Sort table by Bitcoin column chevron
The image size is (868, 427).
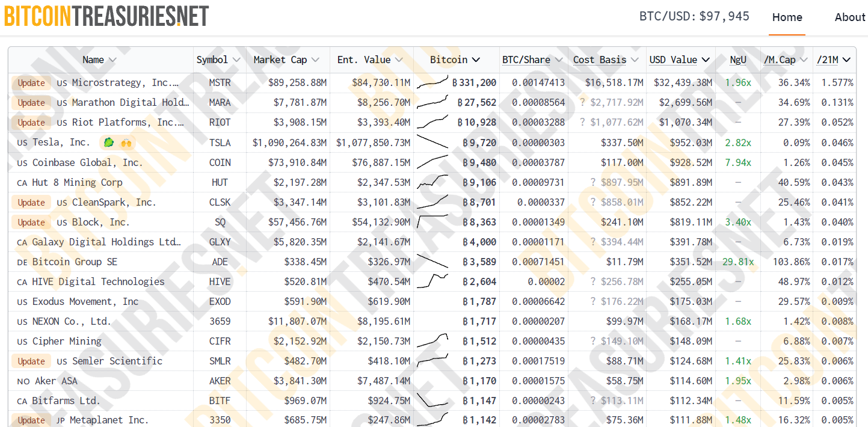click(x=476, y=60)
